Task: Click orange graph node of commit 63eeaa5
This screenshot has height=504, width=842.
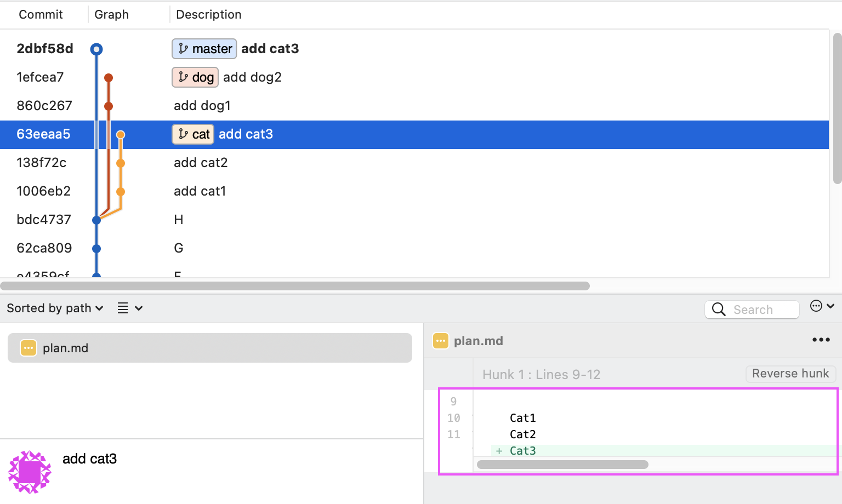Action: (121, 135)
